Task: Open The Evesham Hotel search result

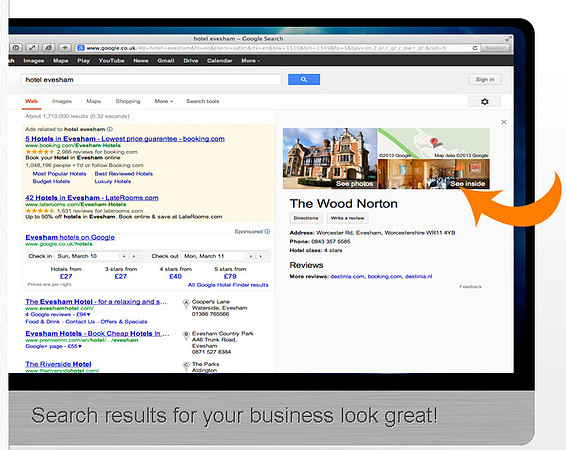Action: (96, 302)
